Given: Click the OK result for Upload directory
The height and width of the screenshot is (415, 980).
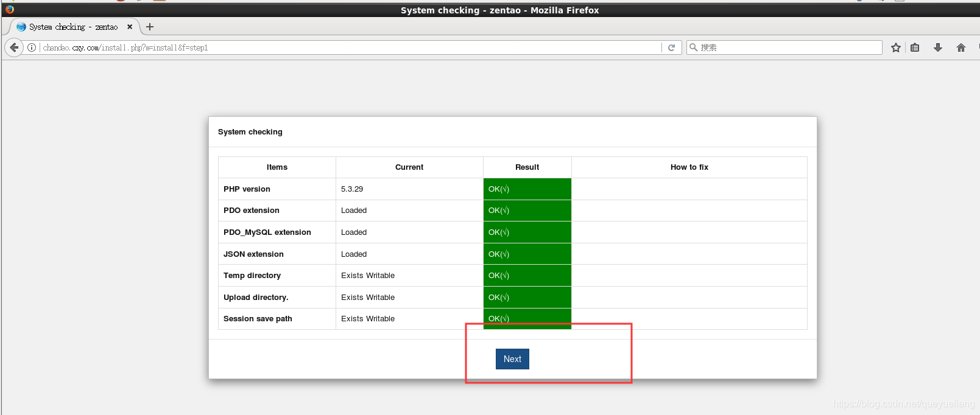Looking at the screenshot, I should (527, 298).
